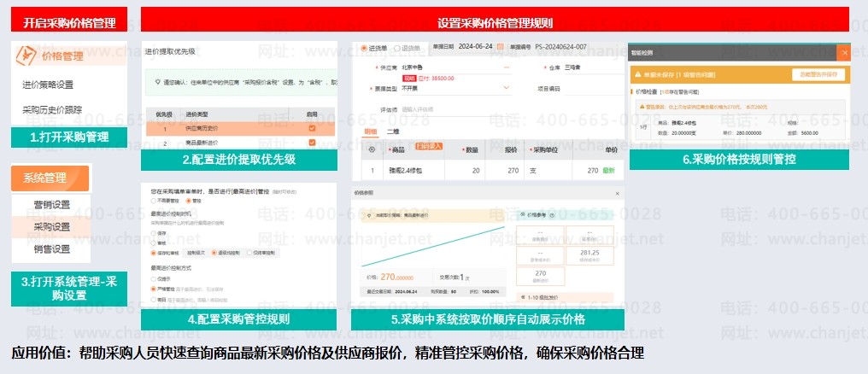868x374 pixels.
Task: Open 进价策略设置 under 价格管理
Action: (48, 85)
